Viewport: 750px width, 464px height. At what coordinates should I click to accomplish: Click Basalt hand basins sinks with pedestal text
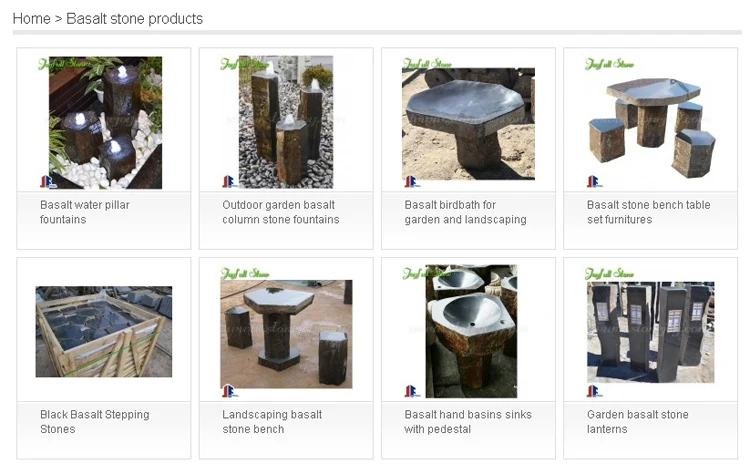click(x=468, y=422)
